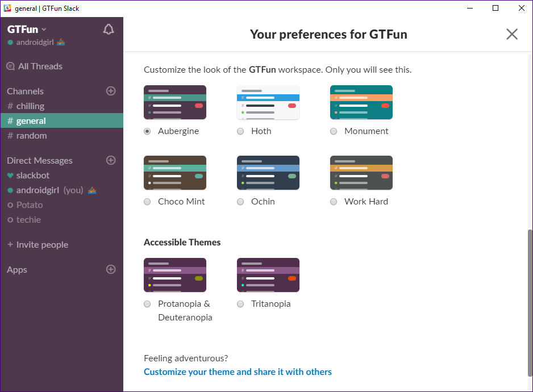Click the Aubergine theme preview thumbnail
Image resolution: width=533 pixels, height=392 pixels.
[x=175, y=102]
